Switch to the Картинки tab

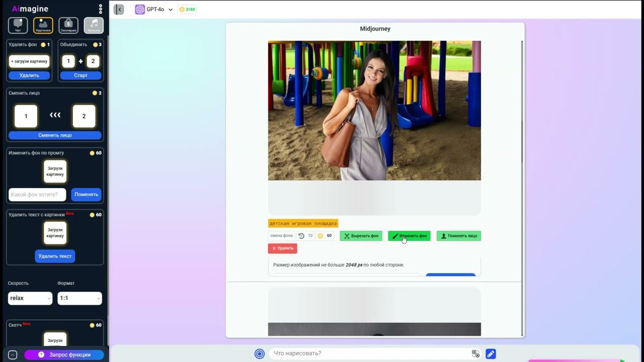click(x=43, y=25)
